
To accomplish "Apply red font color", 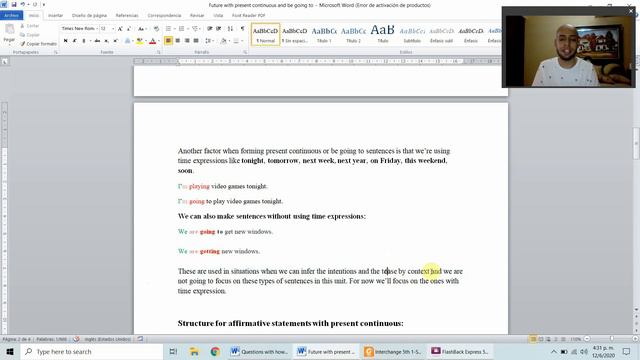I will point(153,41).
